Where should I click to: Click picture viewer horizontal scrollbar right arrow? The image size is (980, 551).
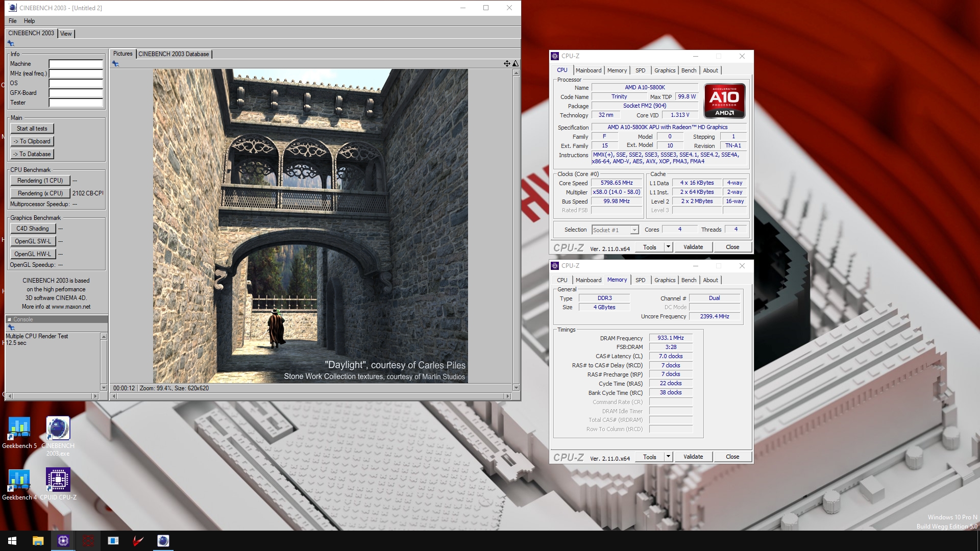[x=507, y=396]
